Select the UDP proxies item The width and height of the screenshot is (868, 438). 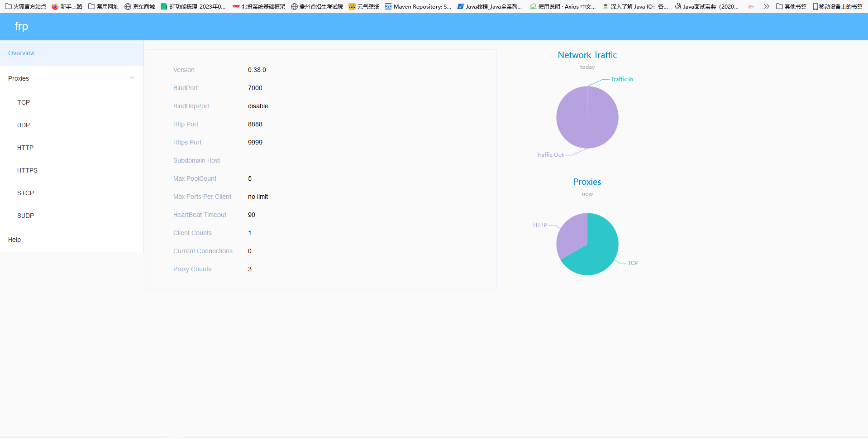tap(72, 125)
